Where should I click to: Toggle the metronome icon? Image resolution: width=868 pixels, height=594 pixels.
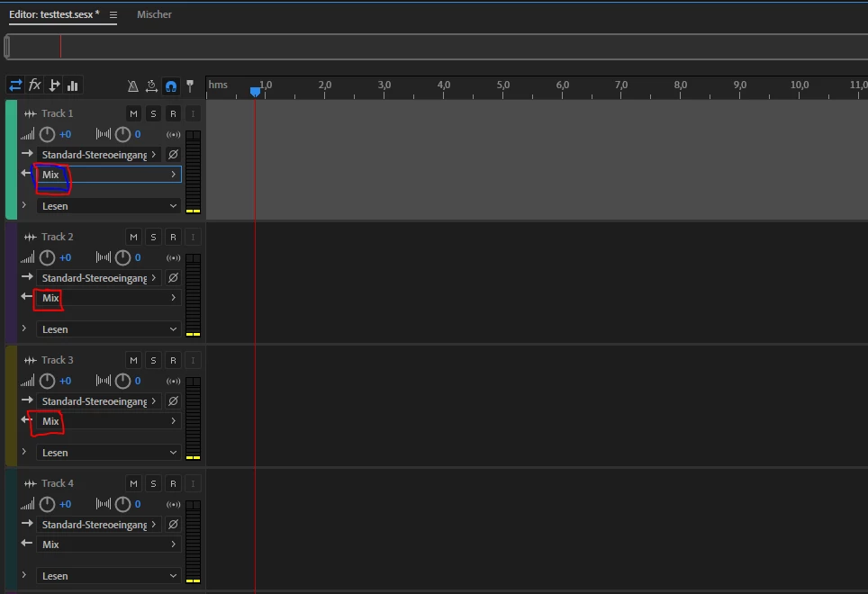pos(133,85)
